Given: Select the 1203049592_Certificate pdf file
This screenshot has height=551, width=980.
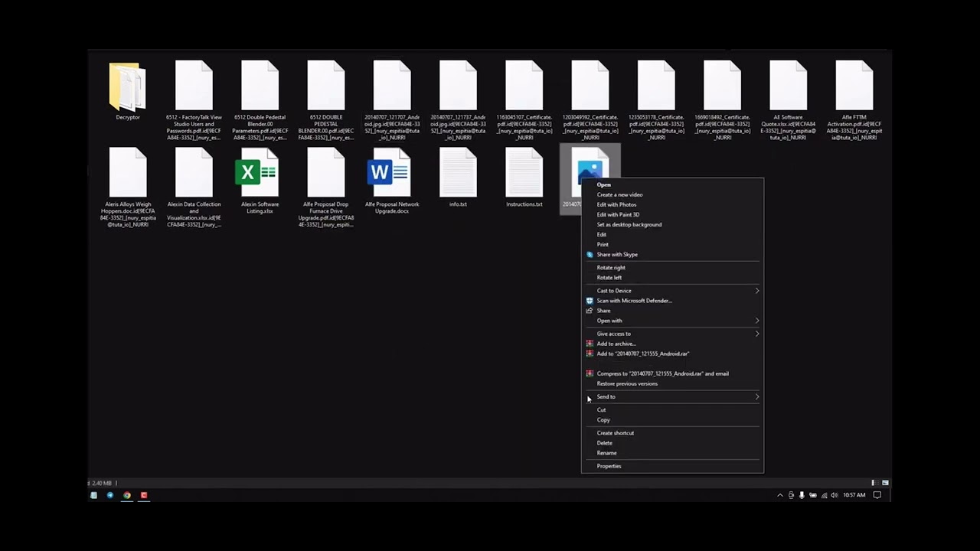Looking at the screenshot, I should pos(590,100).
